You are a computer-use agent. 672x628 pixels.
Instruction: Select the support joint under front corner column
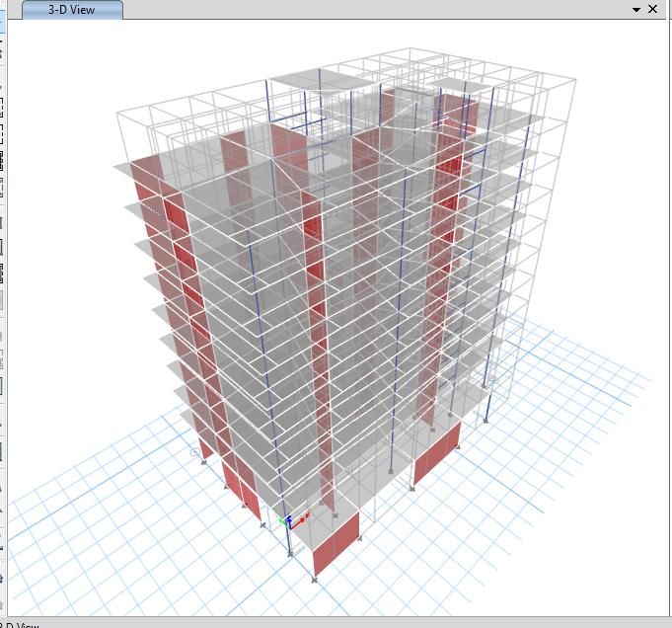289,554
